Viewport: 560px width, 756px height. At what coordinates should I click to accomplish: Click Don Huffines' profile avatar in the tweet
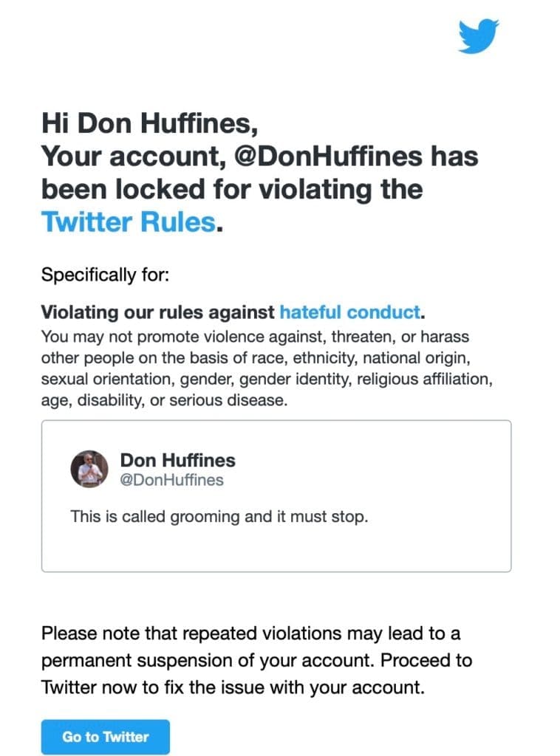pos(89,469)
